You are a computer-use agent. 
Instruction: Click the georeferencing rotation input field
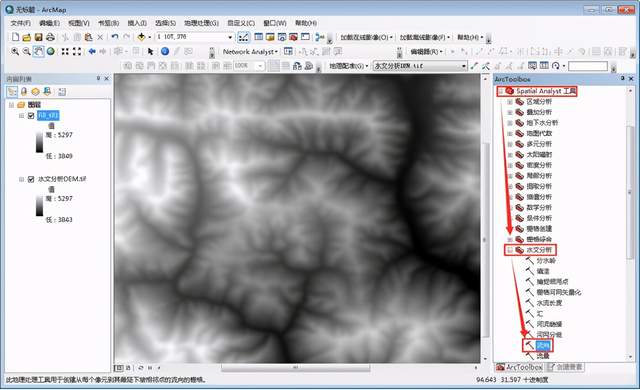(588, 66)
